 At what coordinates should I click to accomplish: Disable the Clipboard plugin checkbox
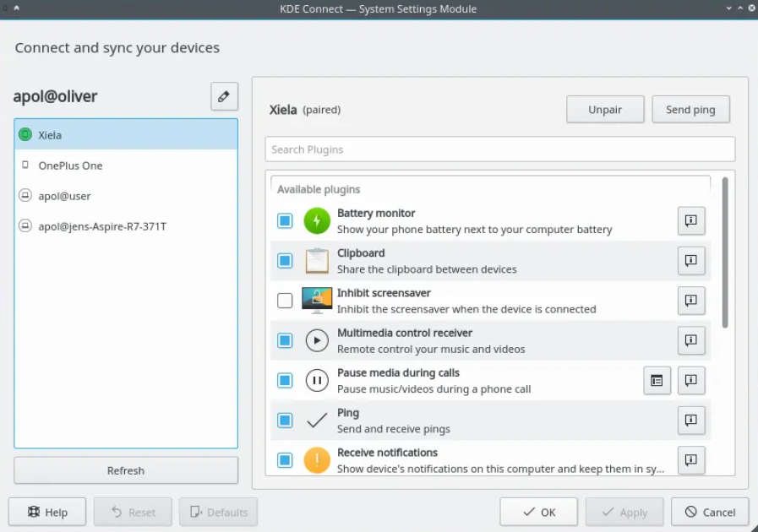[x=285, y=261]
